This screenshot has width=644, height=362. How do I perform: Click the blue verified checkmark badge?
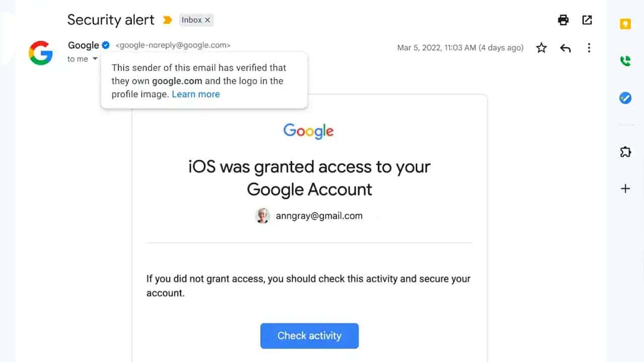tap(106, 45)
